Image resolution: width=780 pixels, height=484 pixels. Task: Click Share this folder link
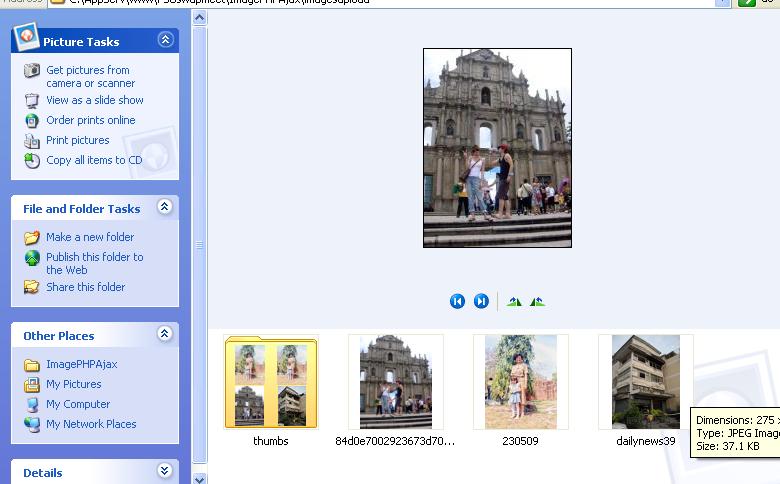[x=86, y=287]
